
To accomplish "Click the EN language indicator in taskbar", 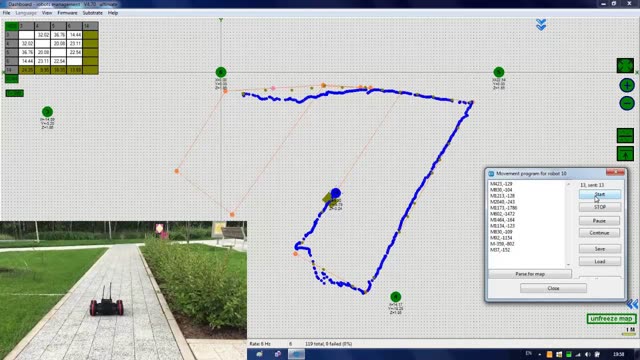I will click(x=529, y=353).
